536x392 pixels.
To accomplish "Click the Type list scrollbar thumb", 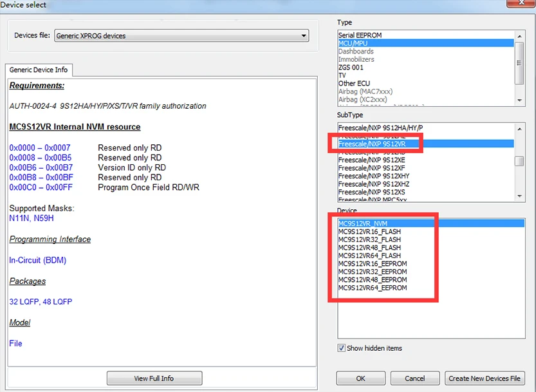I will pyautogui.click(x=520, y=63).
